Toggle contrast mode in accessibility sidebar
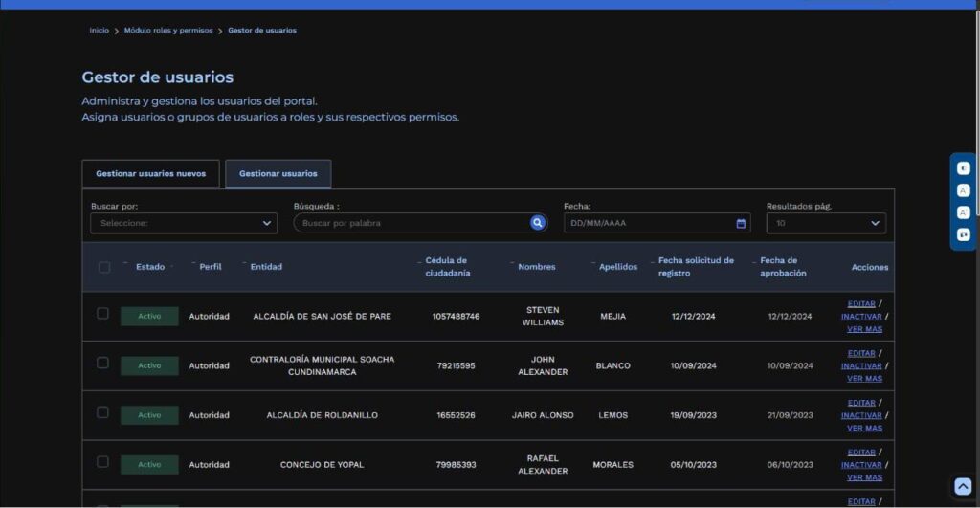Screen dimensions: 980x508 point(963,168)
